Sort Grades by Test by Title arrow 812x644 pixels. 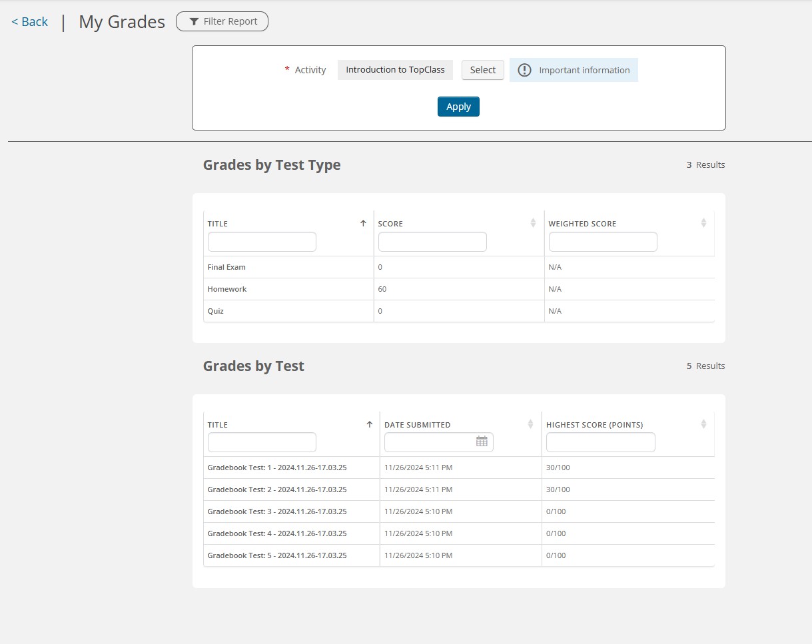tap(370, 424)
